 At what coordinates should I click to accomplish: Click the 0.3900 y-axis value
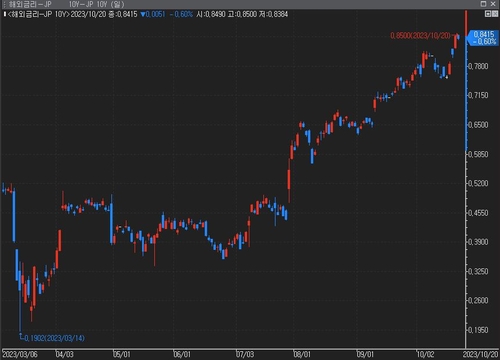478,242
